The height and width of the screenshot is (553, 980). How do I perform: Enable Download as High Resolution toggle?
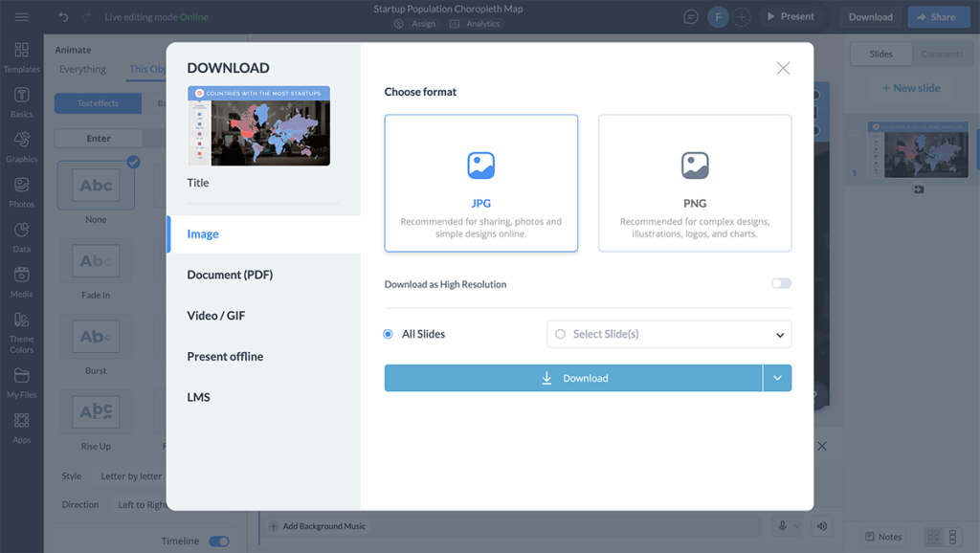click(781, 284)
